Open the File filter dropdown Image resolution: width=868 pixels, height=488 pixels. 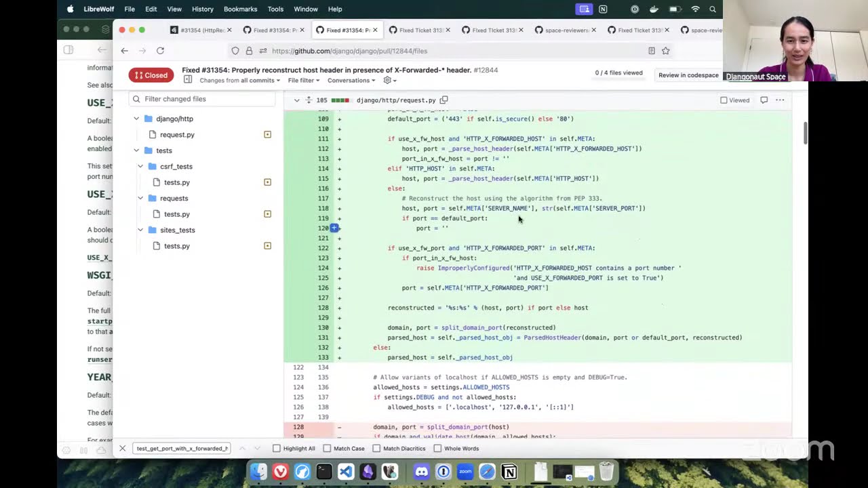[303, 80]
